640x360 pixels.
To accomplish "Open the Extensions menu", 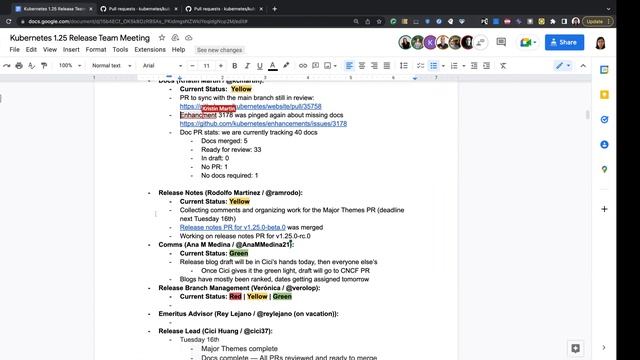I will tap(150, 50).
